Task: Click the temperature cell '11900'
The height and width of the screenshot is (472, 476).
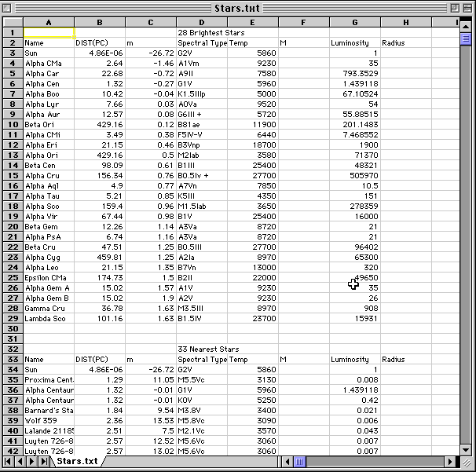Action: [x=253, y=125]
